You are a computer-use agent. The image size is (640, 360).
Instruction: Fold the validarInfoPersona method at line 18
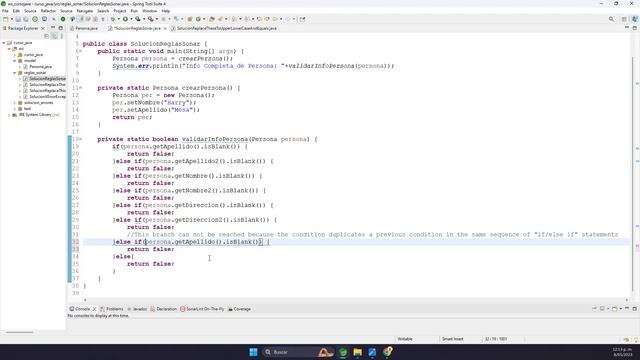click(x=80, y=139)
